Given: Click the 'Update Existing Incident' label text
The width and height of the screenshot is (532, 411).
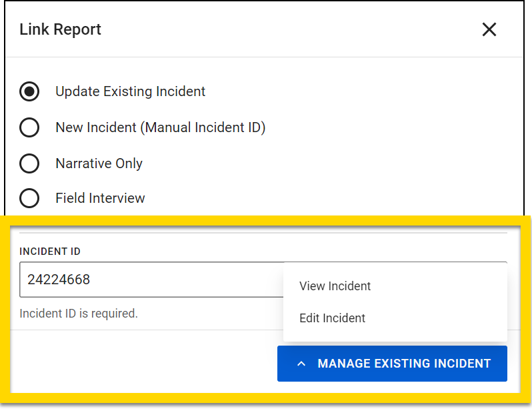Looking at the screenshot, I should (x=130, y=91).
